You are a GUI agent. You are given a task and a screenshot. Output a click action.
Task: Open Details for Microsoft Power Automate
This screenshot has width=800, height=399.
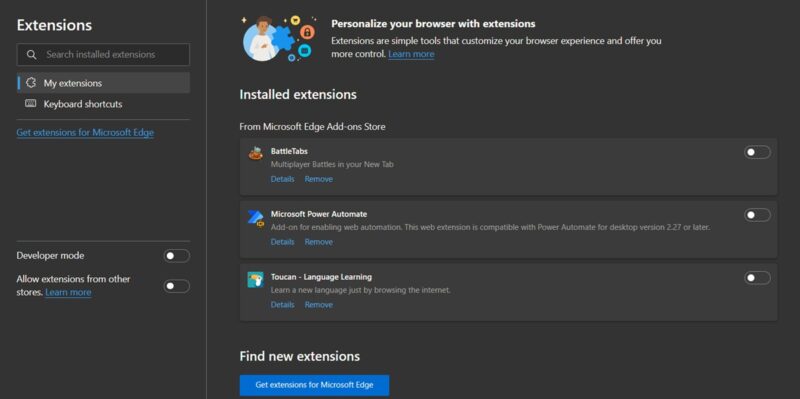pyautogui.click(x=283, y=242)
